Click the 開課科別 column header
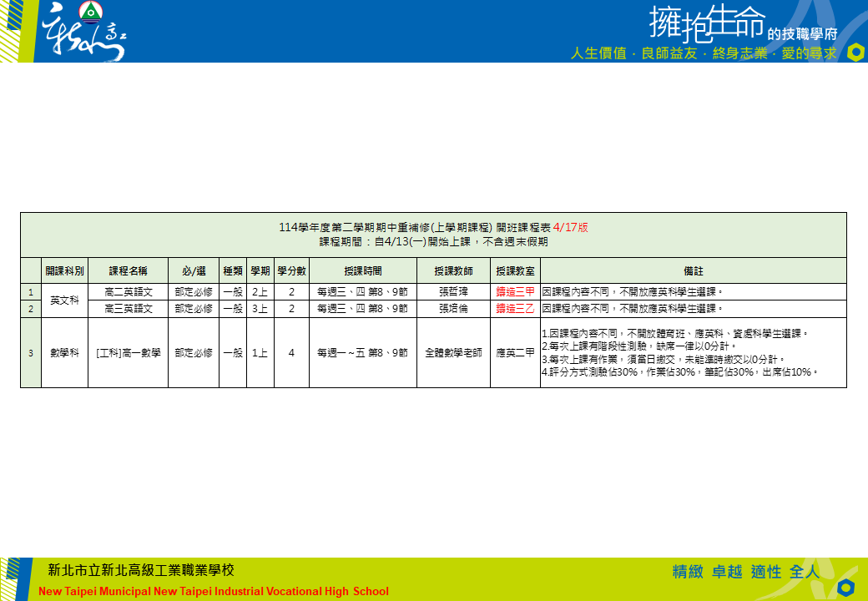This screenshot has height=601, width=868. 65,271
